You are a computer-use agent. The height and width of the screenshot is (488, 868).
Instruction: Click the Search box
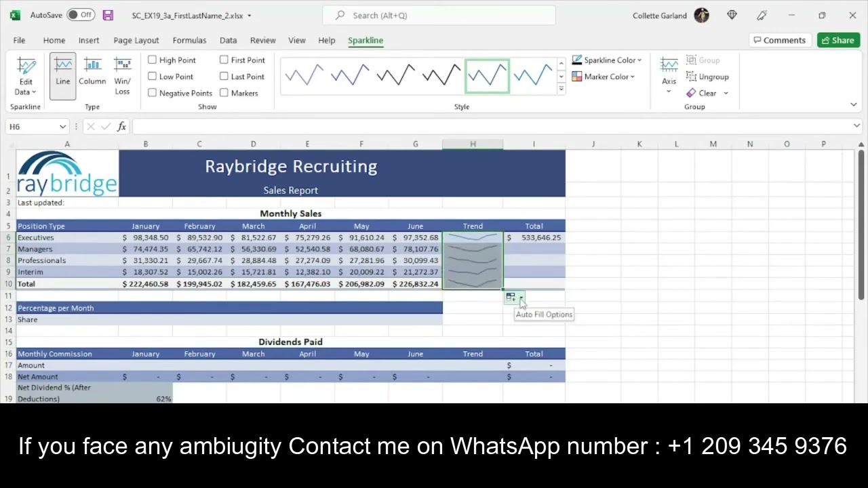pyautogui.click(x=439, y=15)
